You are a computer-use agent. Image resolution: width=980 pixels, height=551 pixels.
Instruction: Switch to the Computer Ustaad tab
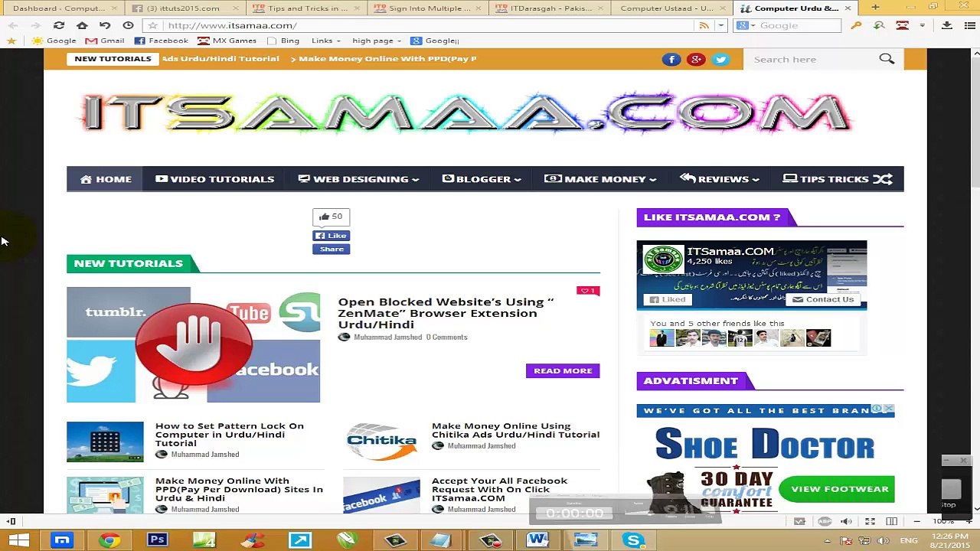click(x=671, y=8)
